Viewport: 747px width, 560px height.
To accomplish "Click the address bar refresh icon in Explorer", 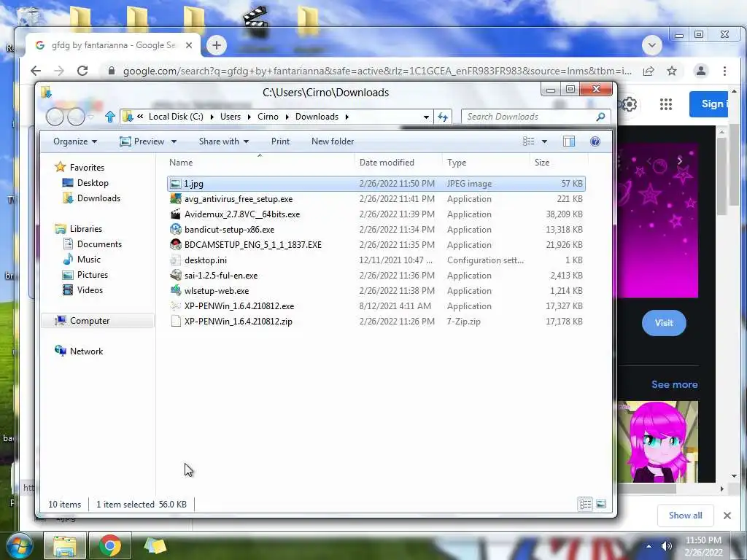I will [443, 117].
